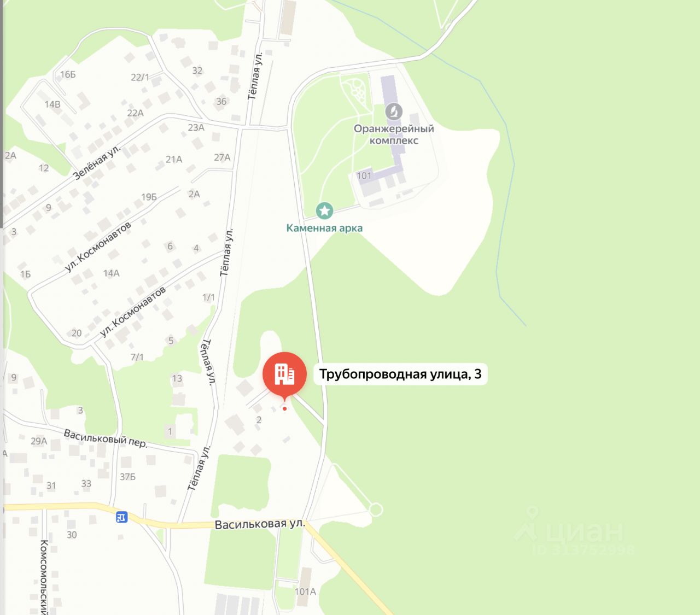Click Комсомольский street label
The width and height of the screenshot is (700, 615).
click(45, 577)
